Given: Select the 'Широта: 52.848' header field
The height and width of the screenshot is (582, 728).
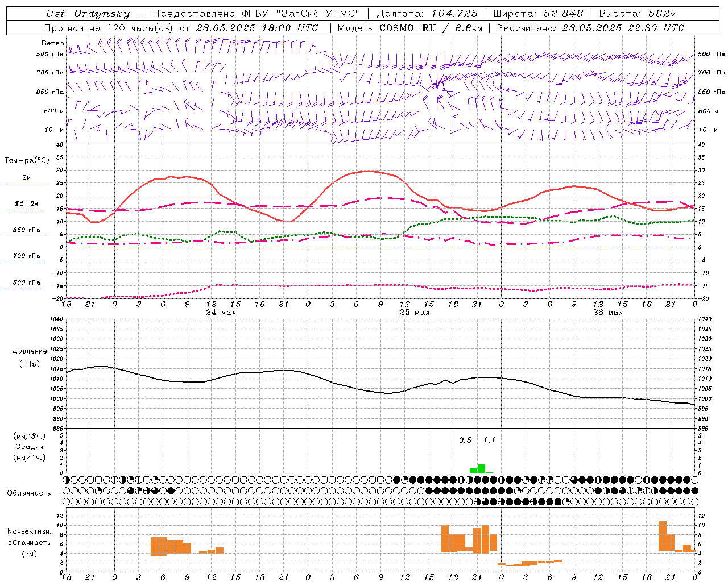Looking at the screenshot, I should pyautogui.click(x=538, y=14).
